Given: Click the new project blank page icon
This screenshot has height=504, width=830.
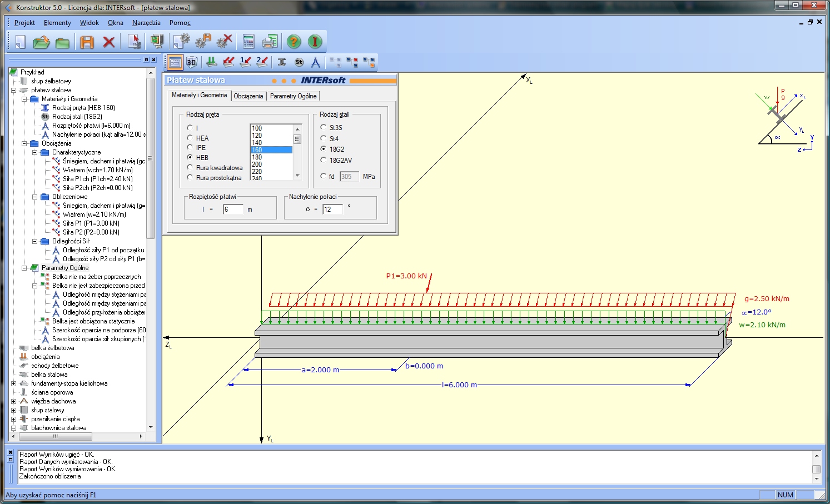Looking at the screenshot, I should [x=20, y=42].
